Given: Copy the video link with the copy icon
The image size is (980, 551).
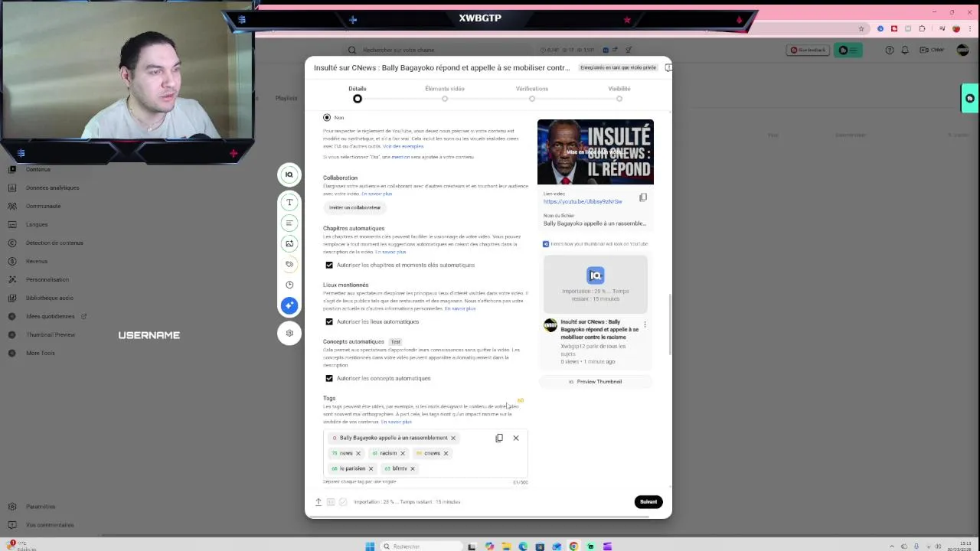Looking at the screenshot, I should tap(643, 197).
